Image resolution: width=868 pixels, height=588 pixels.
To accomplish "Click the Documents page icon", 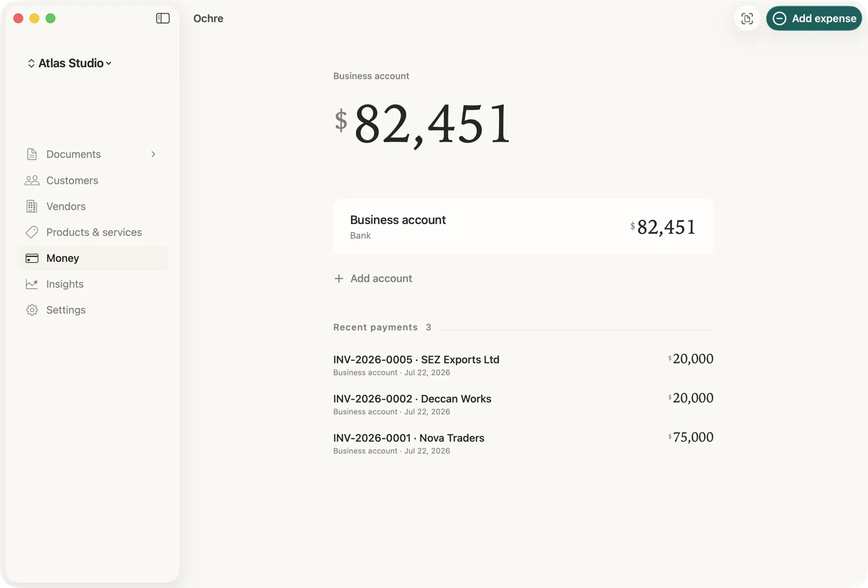I will (32, 154).
